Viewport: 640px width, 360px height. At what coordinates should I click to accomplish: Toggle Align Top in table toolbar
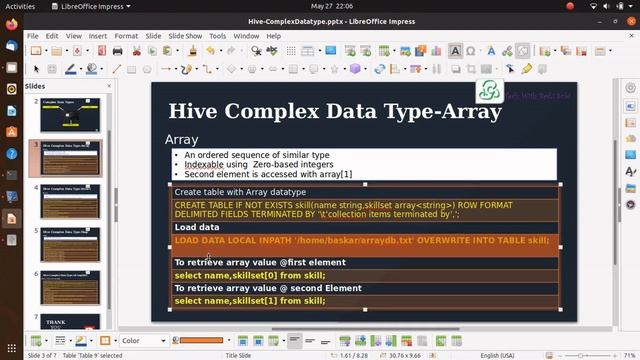tap(294, 340)
